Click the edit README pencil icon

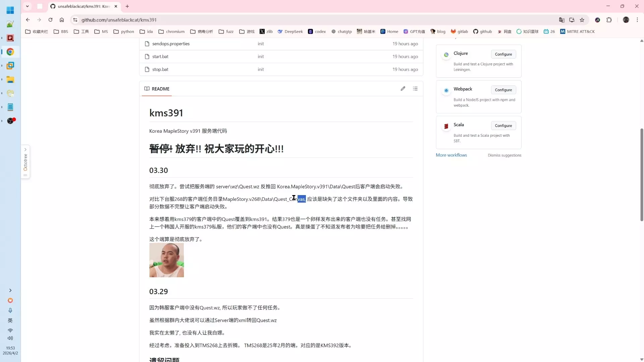[403, 88]
